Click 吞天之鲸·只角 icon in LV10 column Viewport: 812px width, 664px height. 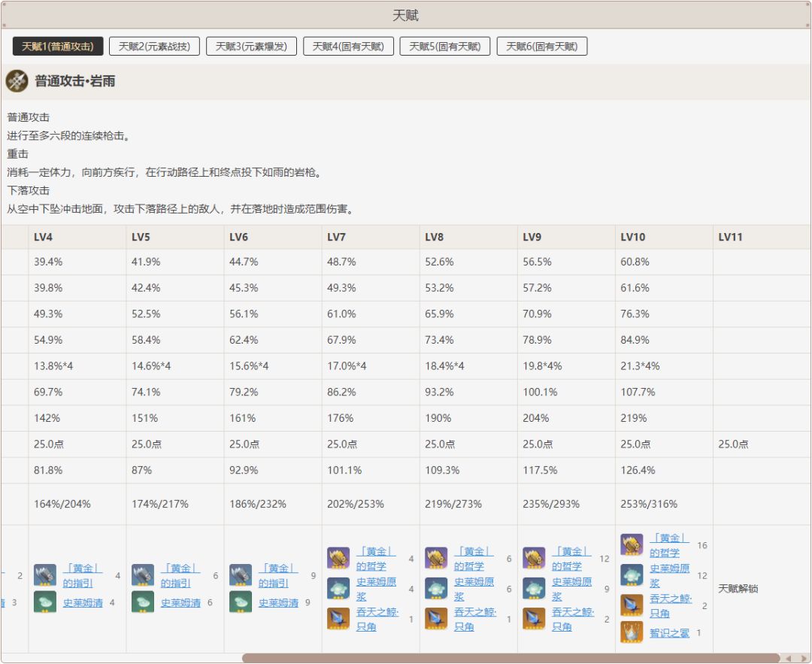click(x=632, y=605)
